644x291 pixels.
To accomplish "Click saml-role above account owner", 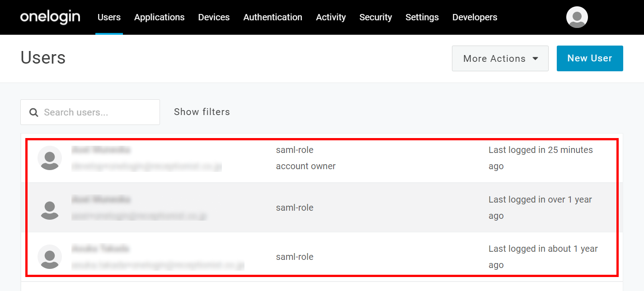I will tap(295, 150).
